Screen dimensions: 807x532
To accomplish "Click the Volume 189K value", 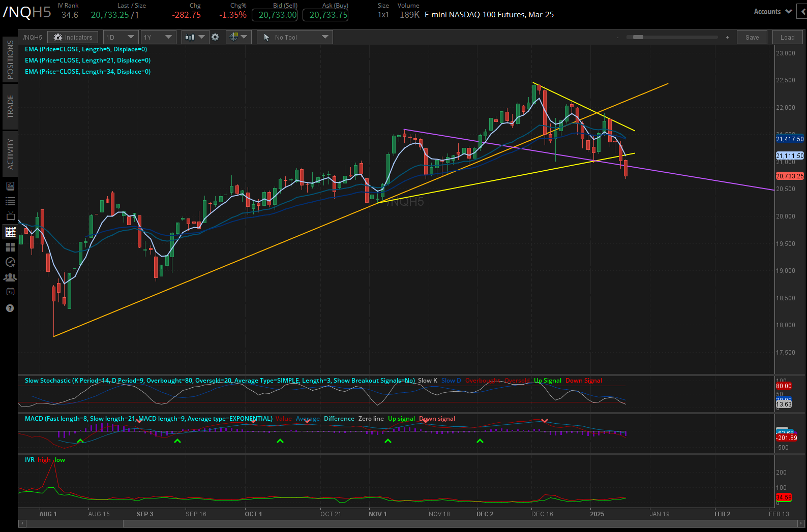I will click(409, 15).
